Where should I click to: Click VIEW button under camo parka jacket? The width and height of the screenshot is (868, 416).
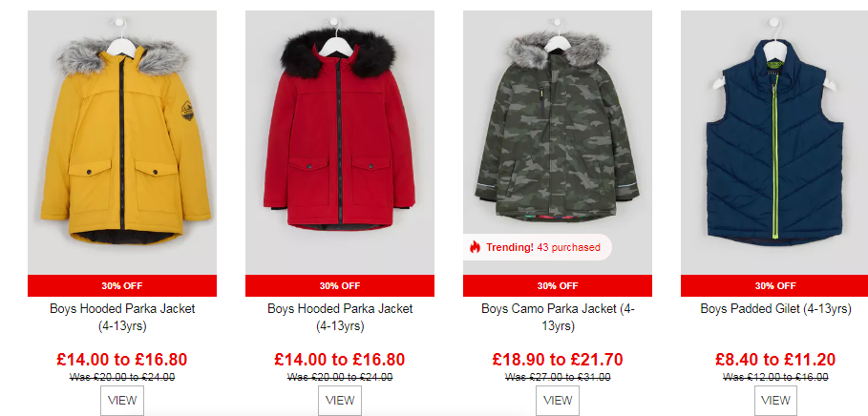pos(558,401)
